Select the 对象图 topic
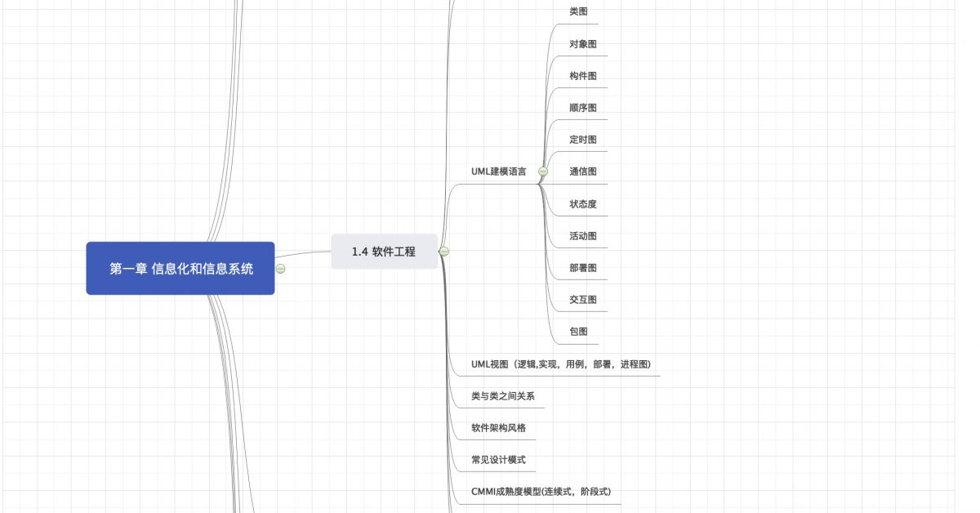The height and width of the screenshot is (513, 980). click(x=583, y=43)
